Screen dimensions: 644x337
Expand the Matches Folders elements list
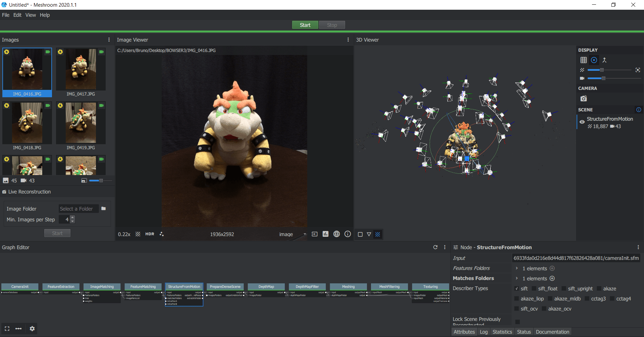point(517,278)
